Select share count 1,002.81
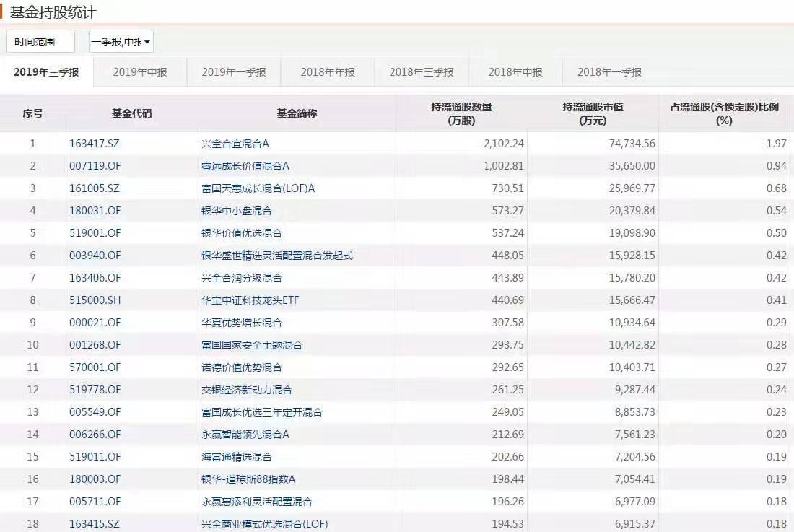The image size is (794, 532). click(x=504, y=166)
